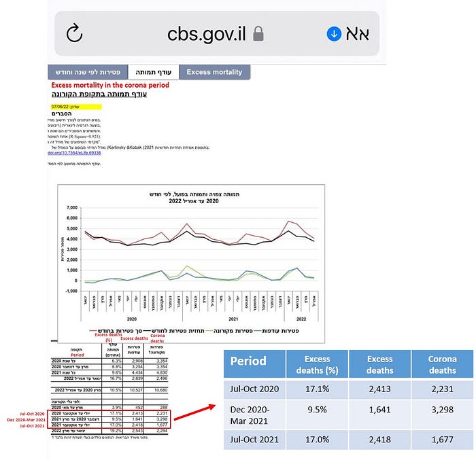Click the 17.1% value in the enlarged table
The image size is (476, 460).
pyautogui.click(x=318, y=389)
